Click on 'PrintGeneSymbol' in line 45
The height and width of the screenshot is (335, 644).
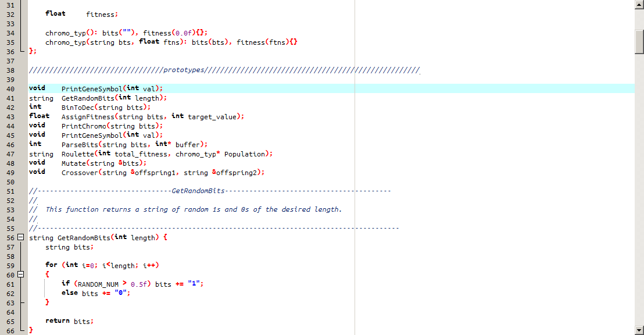tap(92, 136)
